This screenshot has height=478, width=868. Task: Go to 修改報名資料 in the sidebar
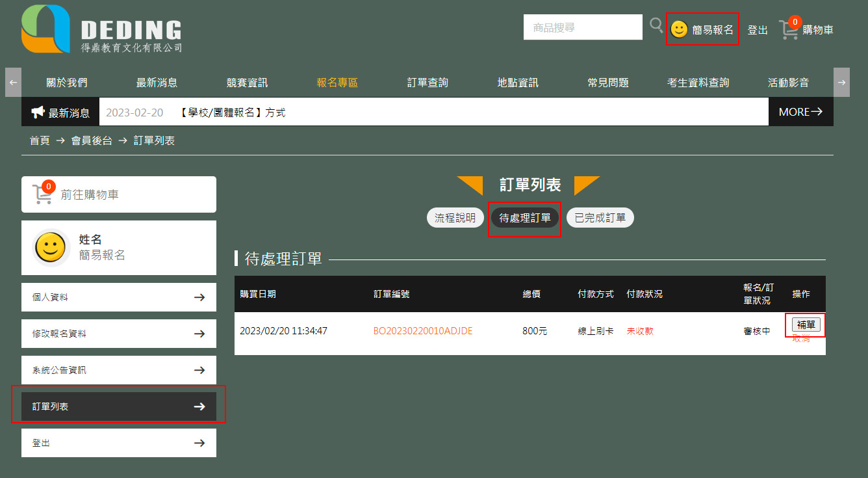119,334
